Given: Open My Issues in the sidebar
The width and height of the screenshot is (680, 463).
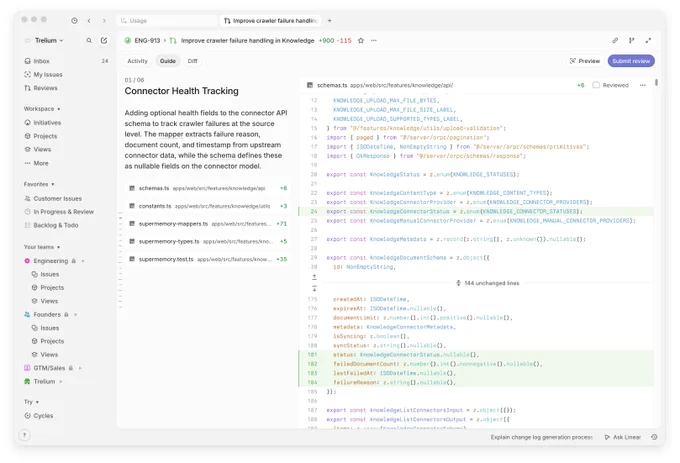Looking at the screenshot, I should pyautogui.click(x=66, y=75).
